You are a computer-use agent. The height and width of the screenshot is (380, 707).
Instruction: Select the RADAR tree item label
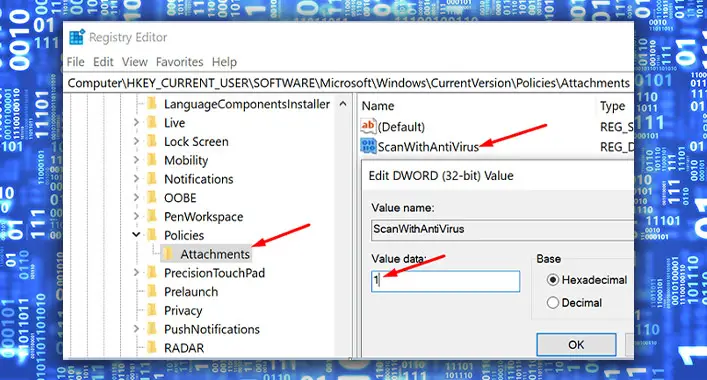point(184,348)
